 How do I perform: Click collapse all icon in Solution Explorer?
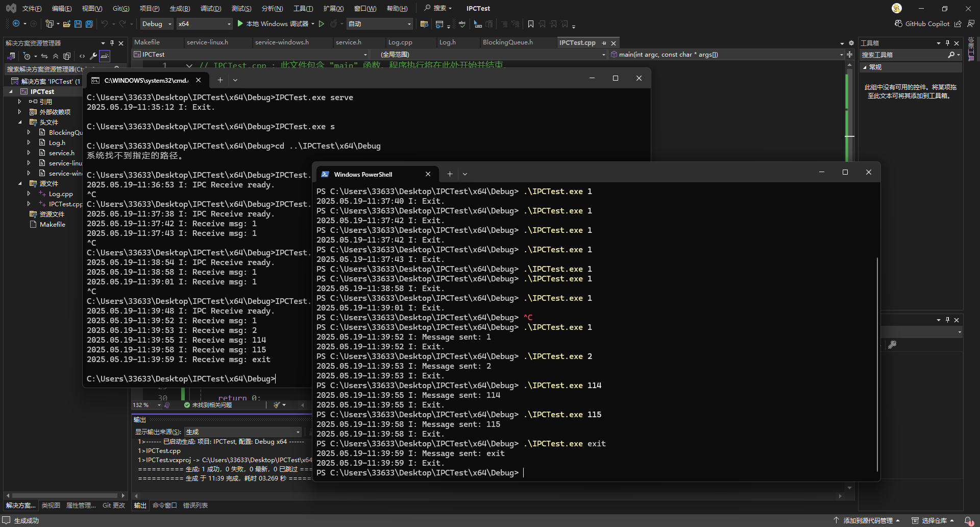56,56
